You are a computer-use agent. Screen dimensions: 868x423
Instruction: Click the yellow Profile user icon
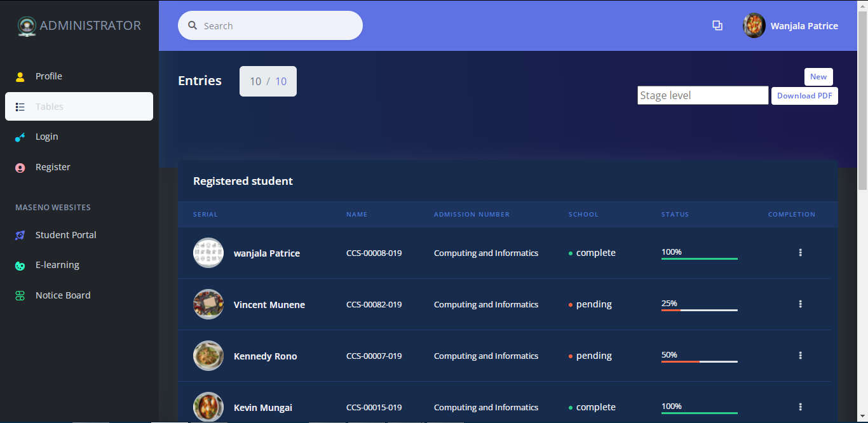pos(20,77)
